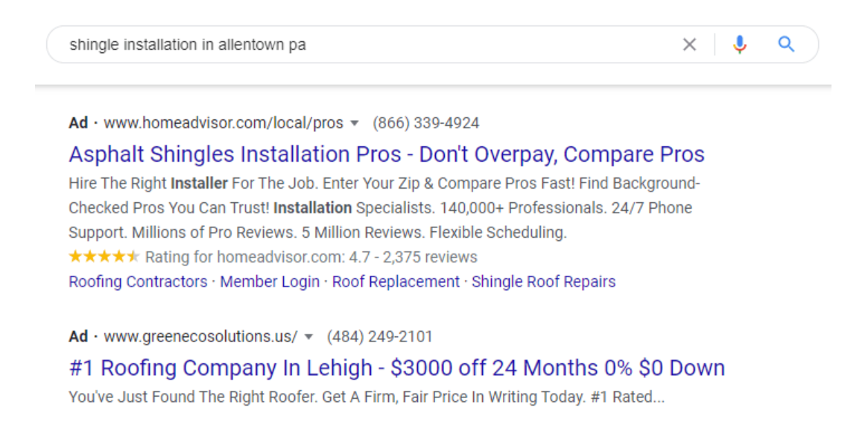Clear the search box with the X icon
This screenshot has width=868, height=428.
[x=689, y=45]
